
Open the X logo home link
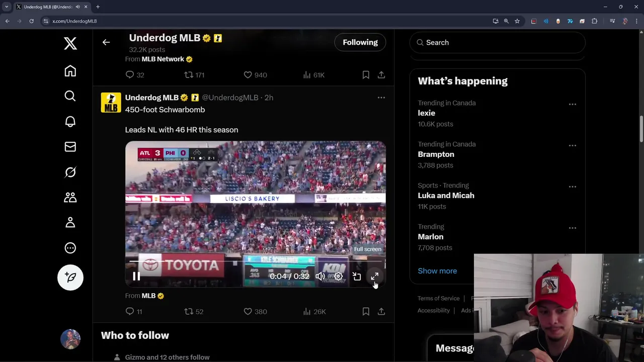coord(70,44)
